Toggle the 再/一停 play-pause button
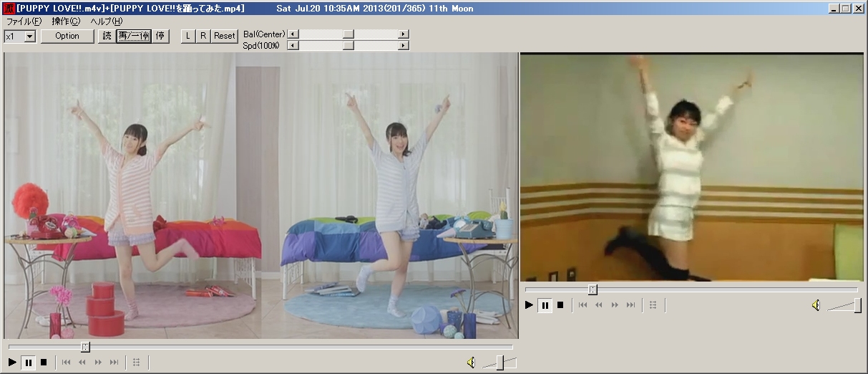Screen dimensions: 868x374 tap(134, 36)
